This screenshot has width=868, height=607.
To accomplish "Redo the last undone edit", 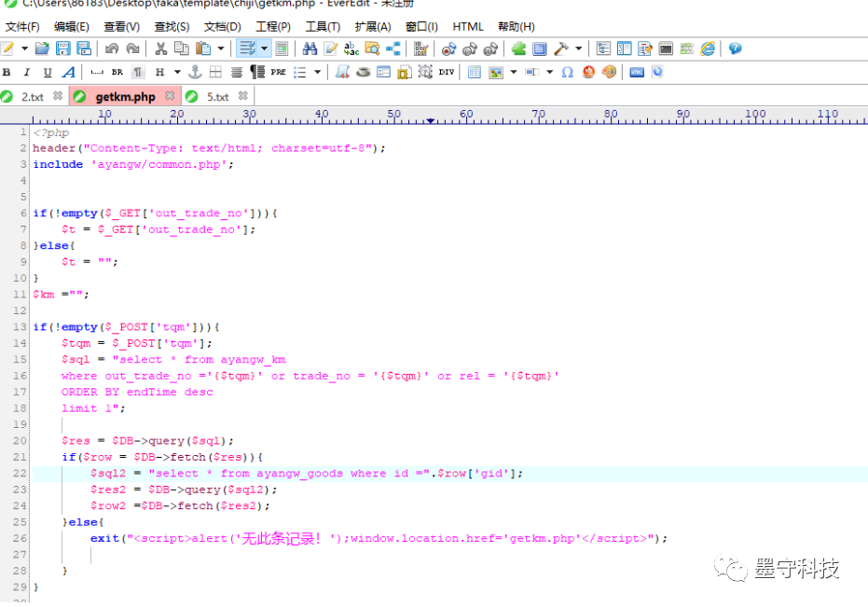I will [x=132, y=48].
